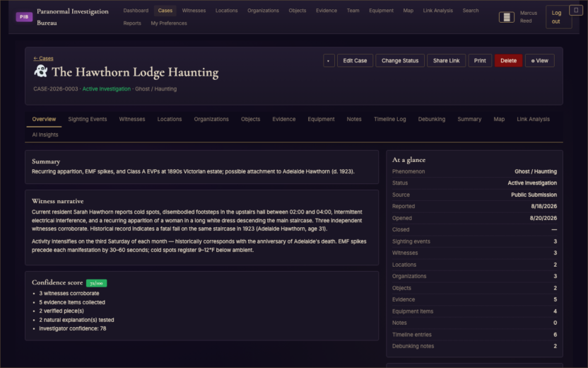This screenshot has height=368, width=588.
Task: Switch to the case Map tab
Action: click(499, 119)
